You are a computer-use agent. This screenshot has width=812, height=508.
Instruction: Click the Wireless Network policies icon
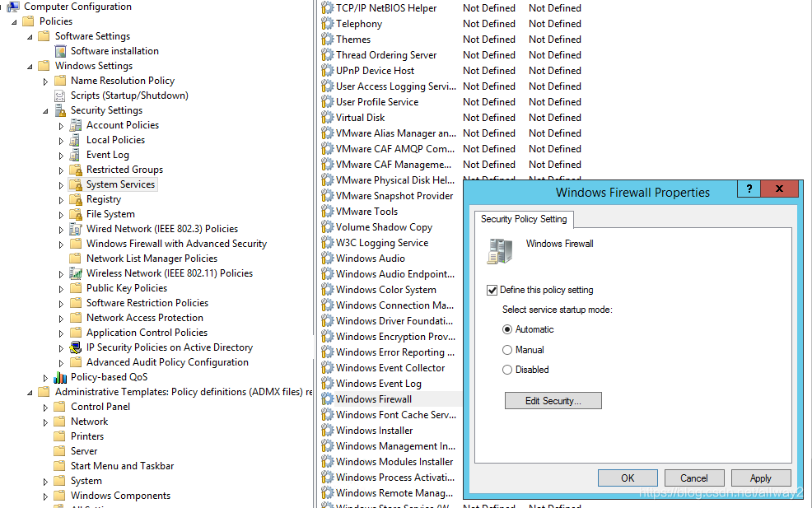[x=76, y=273]
